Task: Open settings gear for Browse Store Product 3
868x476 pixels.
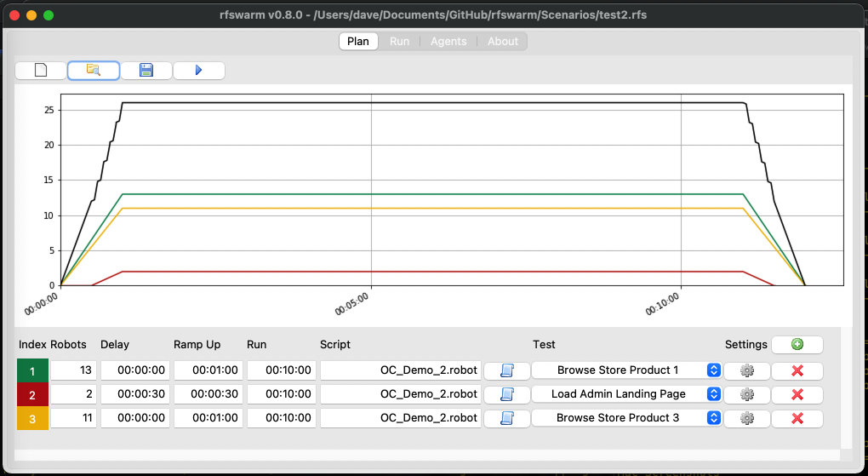Action: [747, 418]
